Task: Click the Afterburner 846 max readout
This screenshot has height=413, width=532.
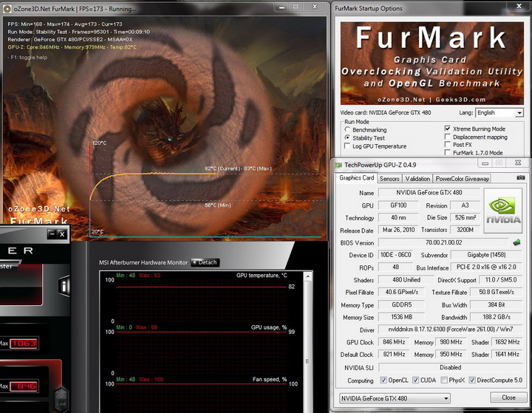Action: click(24, 386)
